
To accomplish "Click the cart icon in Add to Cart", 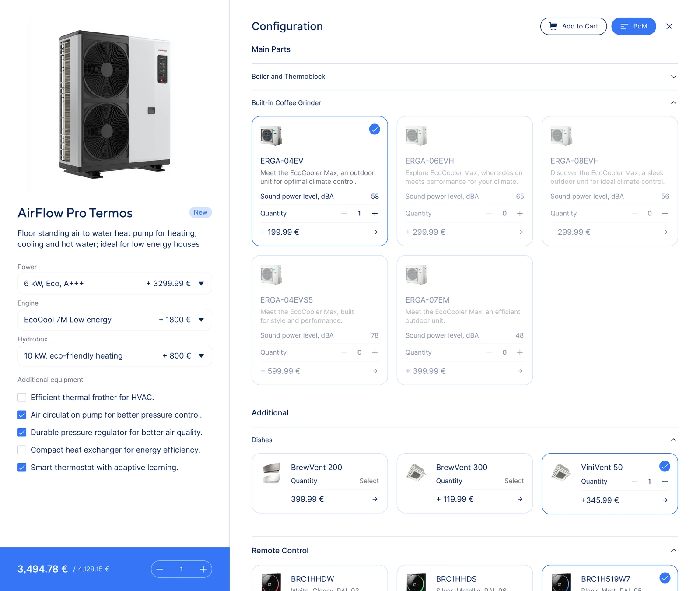I will tap(553, 26).
